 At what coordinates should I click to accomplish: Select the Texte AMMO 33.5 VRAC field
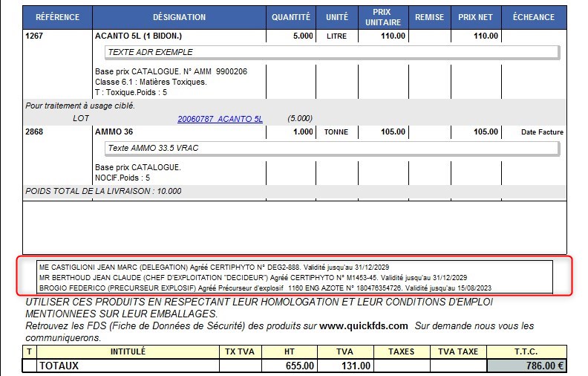pos(330,148)
